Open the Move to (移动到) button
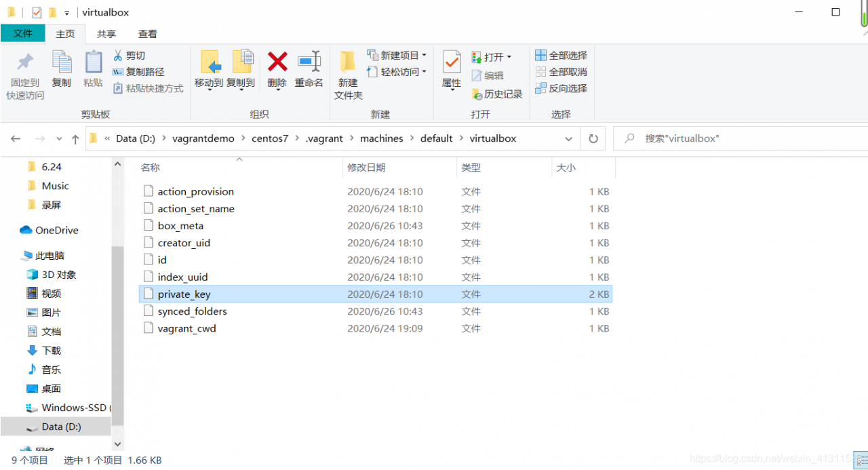868x470 pixels. coord(209,69)
